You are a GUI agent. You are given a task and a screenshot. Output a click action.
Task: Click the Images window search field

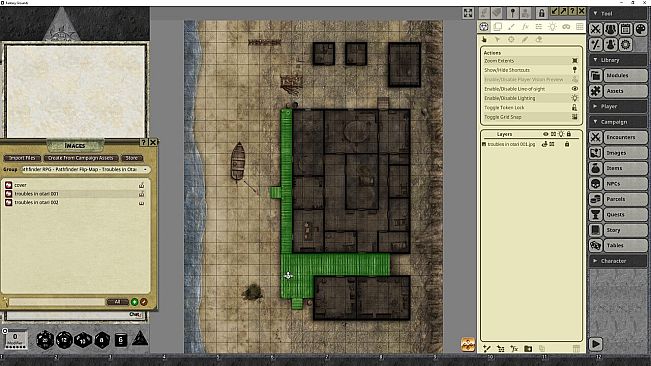[x=56, y=302]
